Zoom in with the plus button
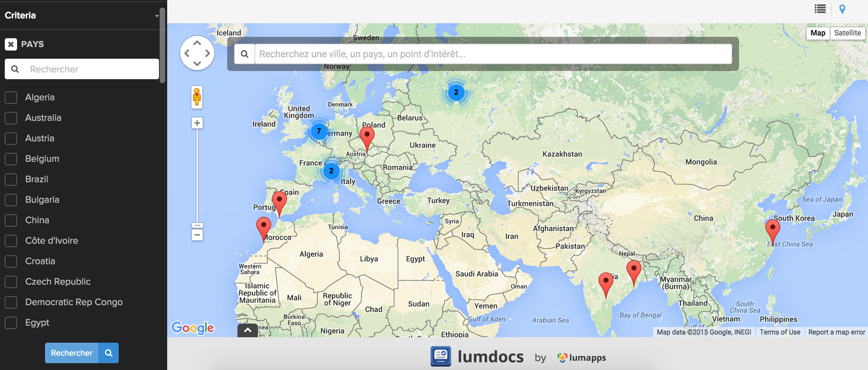 [197, 123]
